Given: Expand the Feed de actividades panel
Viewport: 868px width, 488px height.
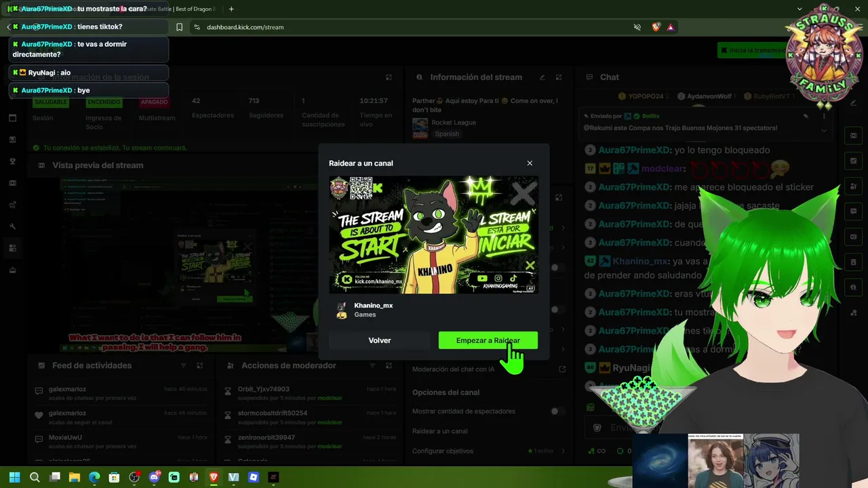Looking at the screenshot, I should (x=200, y=365).
